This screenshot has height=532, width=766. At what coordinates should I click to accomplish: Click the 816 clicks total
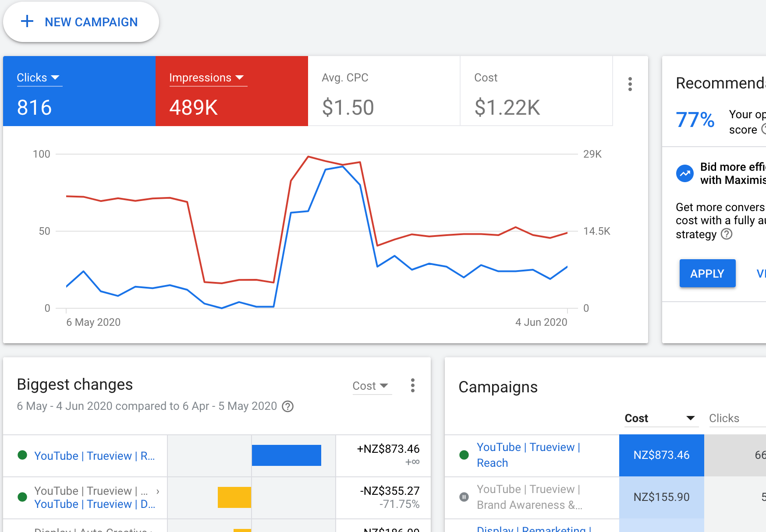tap(34, 108)
